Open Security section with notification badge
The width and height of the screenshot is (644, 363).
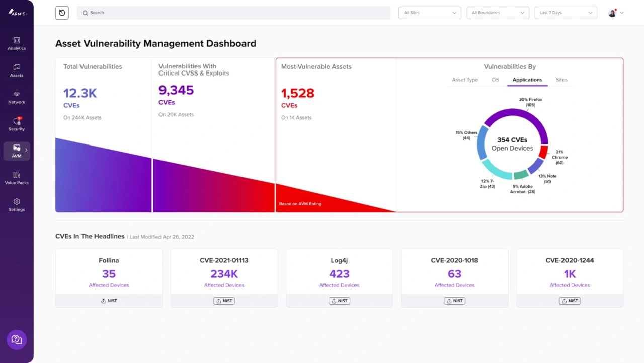[17, 124]
